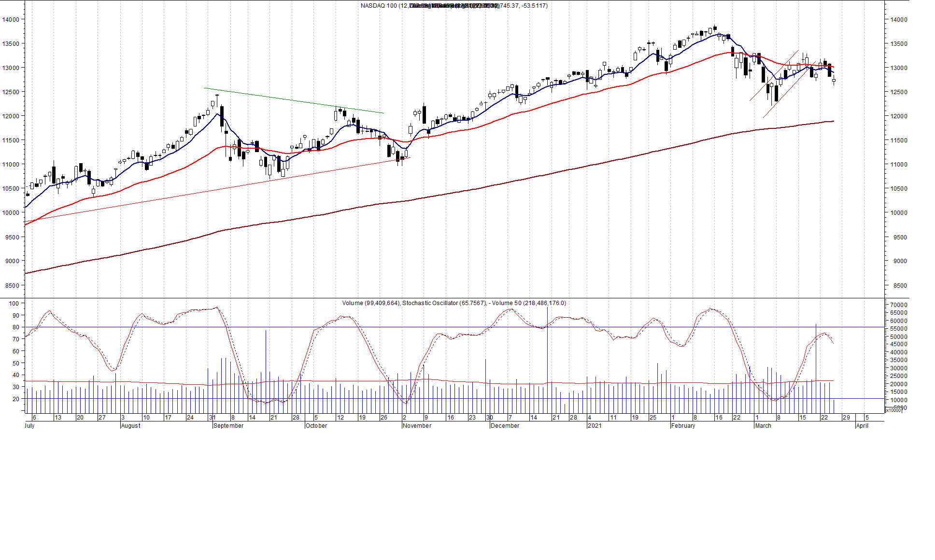This screenshot has height=560, width=935.
Task: Click the December 7 date tick label
Action: 510,418
